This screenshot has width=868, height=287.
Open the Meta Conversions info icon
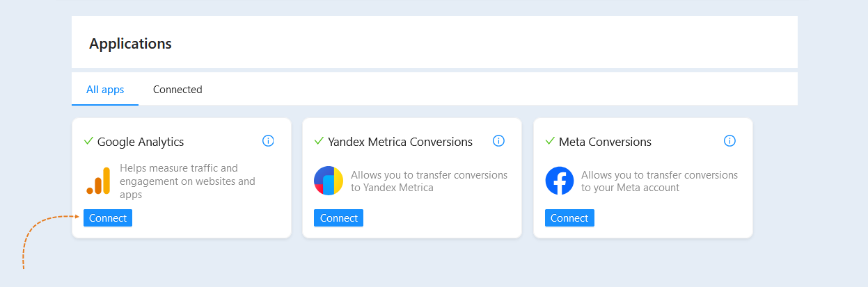point(729,141)
